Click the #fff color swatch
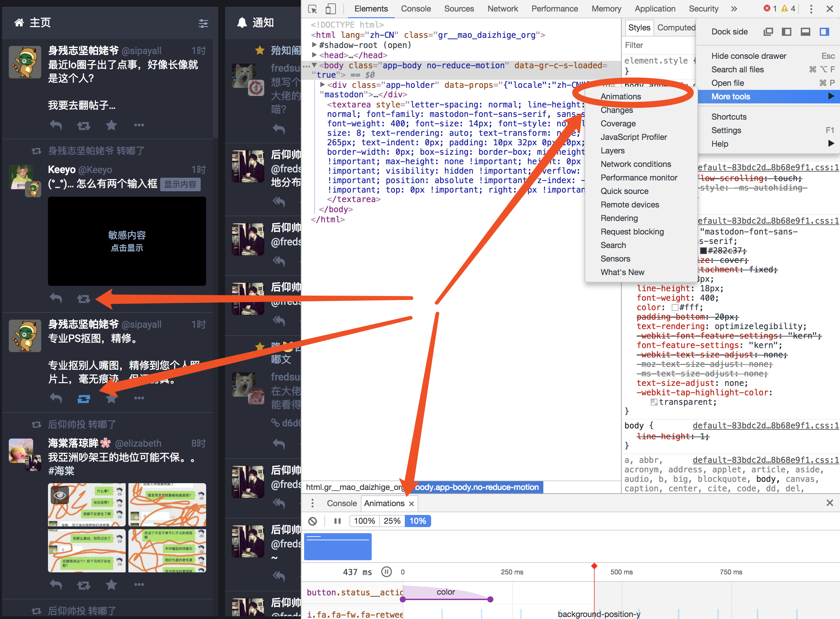The height and width of the screenshot is (619, 840). 675,307
